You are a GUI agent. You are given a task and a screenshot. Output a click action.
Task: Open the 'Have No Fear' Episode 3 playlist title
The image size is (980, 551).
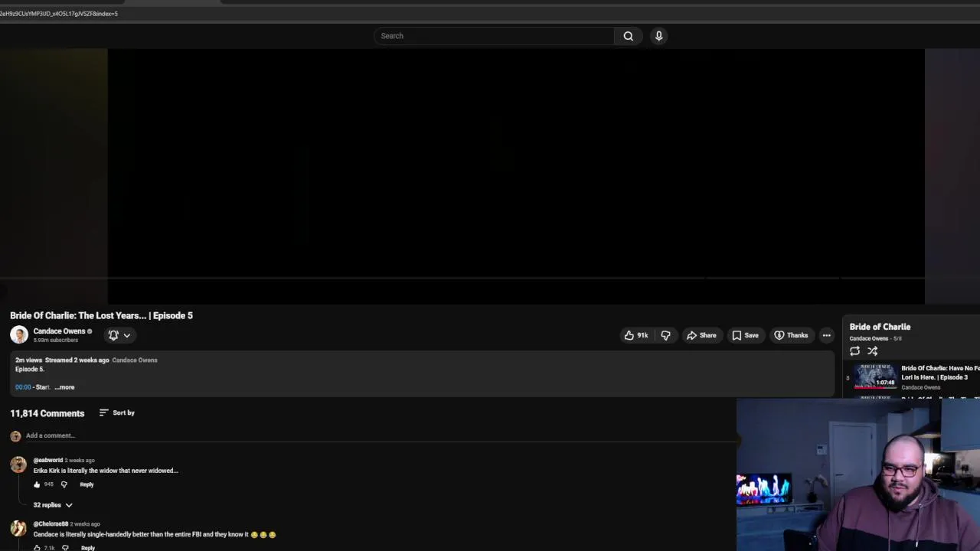(940, 373)
